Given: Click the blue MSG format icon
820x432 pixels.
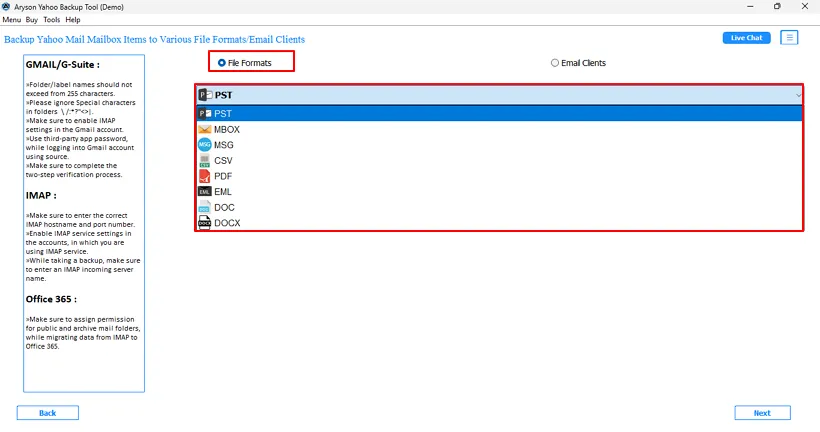Looking at the screenshot, I should 205,145.
